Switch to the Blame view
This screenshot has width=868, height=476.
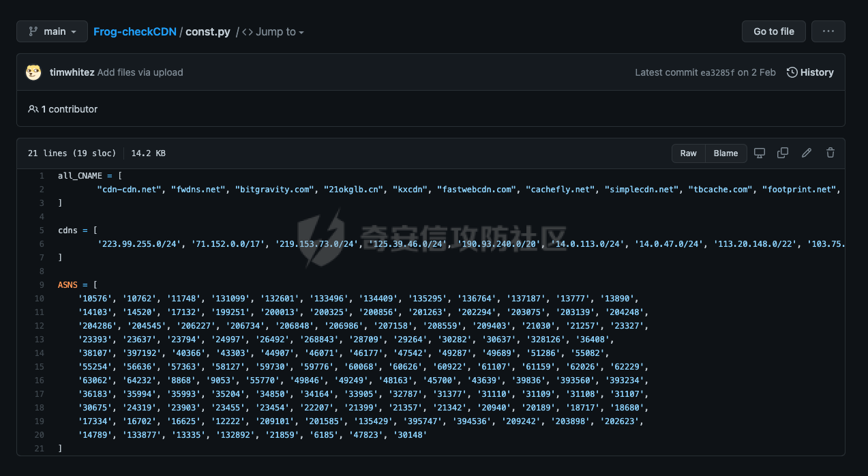pos(725,153)
